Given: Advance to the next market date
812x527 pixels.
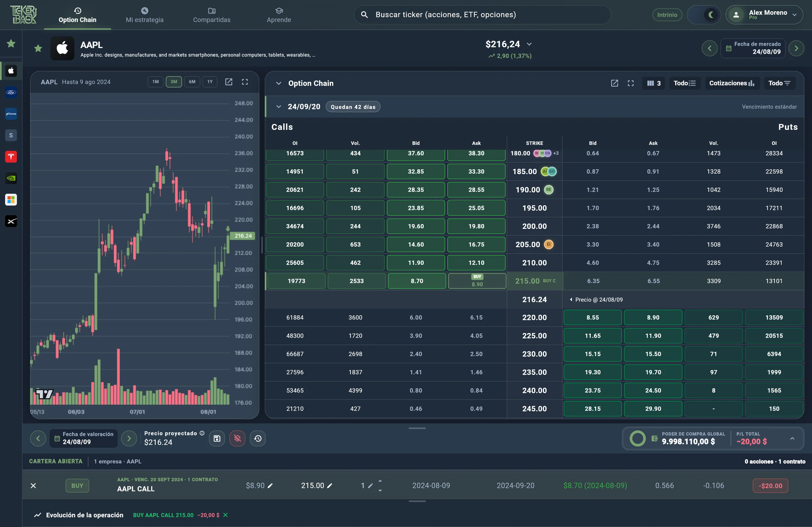Looking at the screenshot, I should pyautogui.click(x=796, y=48).
